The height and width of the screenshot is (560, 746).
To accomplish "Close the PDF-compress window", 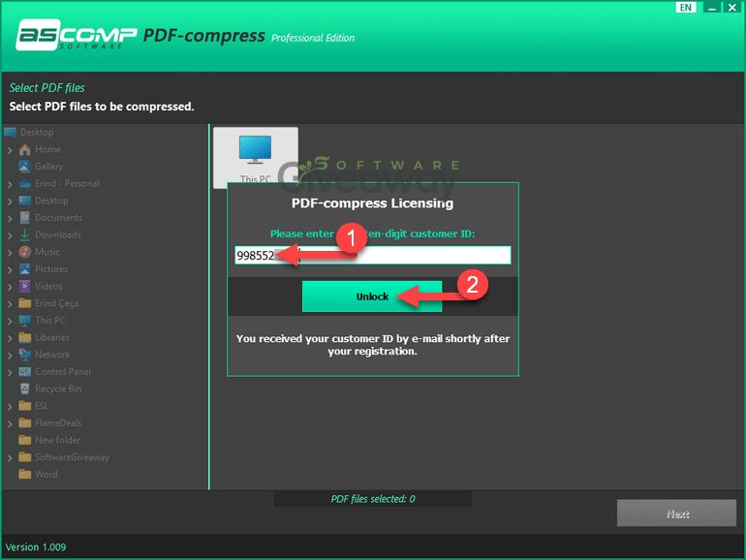I will coord(732,7).
